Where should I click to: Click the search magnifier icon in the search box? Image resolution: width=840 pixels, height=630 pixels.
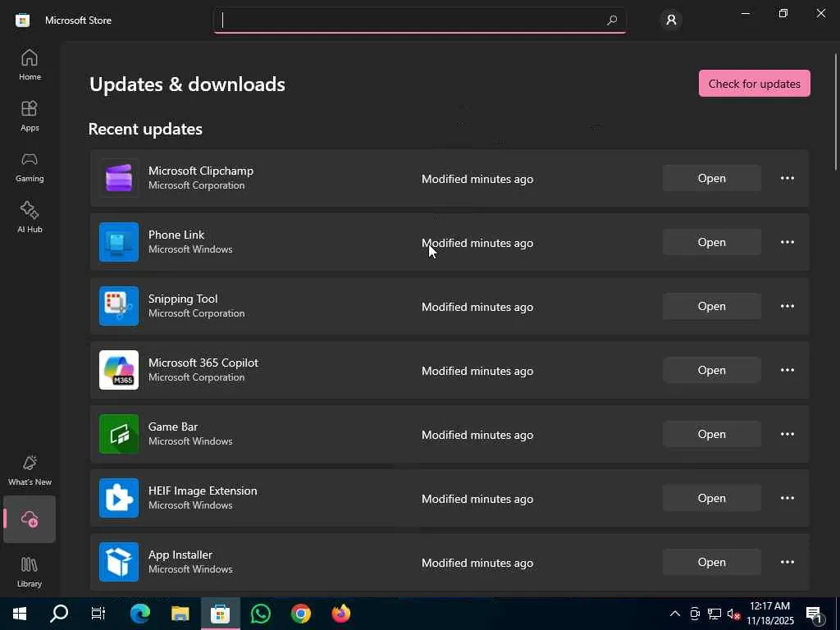612,21
